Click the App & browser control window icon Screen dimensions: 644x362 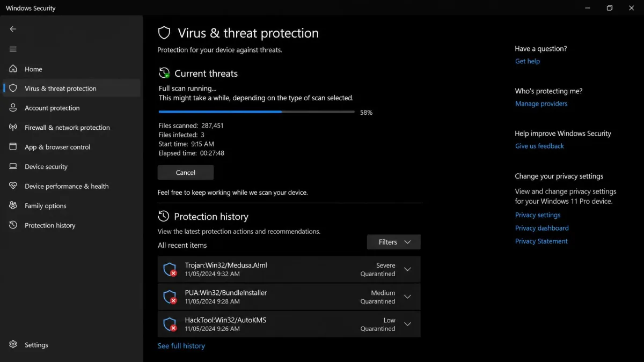pos(13,146)
